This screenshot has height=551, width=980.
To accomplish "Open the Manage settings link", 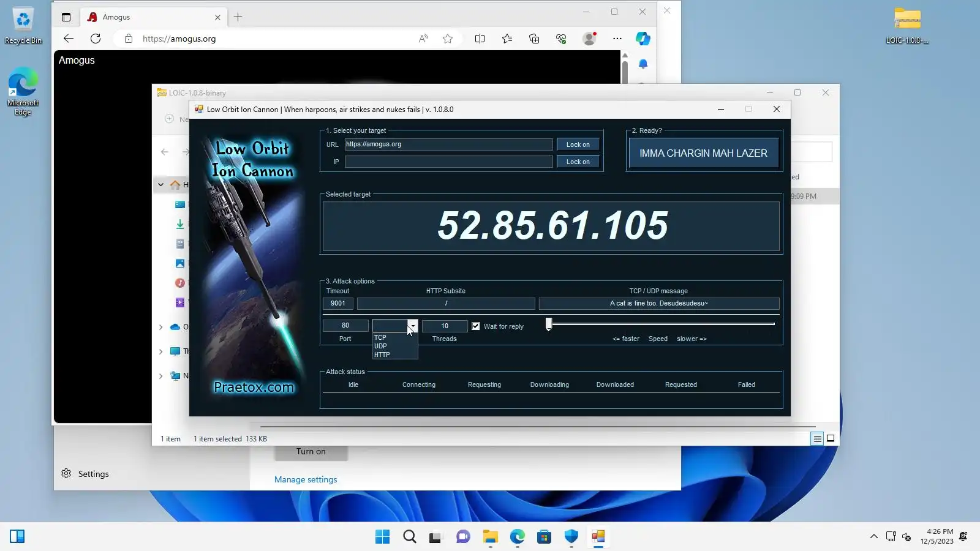I will pos(306,479).
